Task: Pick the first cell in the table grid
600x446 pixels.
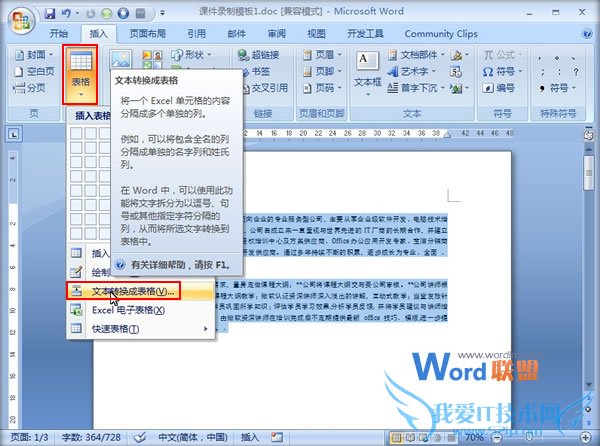Action: click(x=76, y=133)
